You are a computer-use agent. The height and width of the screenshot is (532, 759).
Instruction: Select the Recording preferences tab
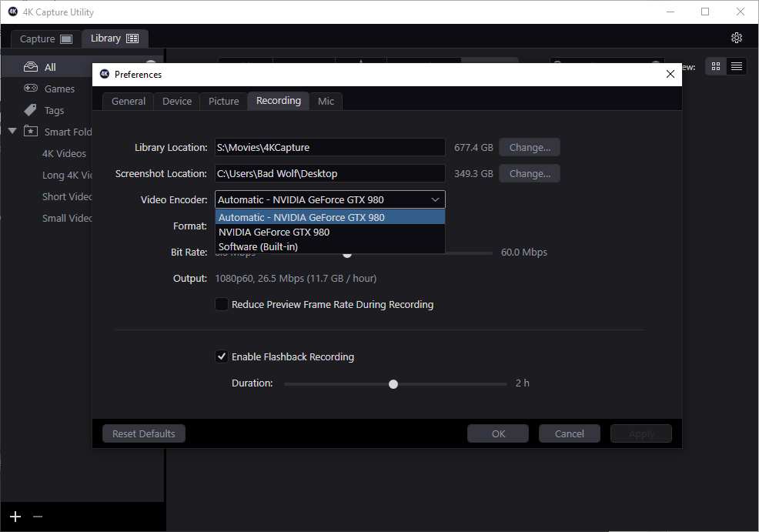[279, 101]
